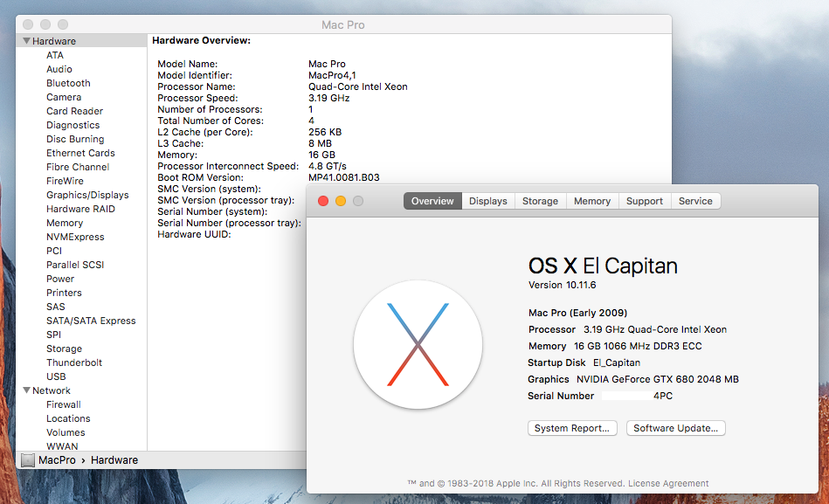Screen dimensions: 829x504
Task: Click the 8 MB L3 Cache value
Action: click(320, 143)
